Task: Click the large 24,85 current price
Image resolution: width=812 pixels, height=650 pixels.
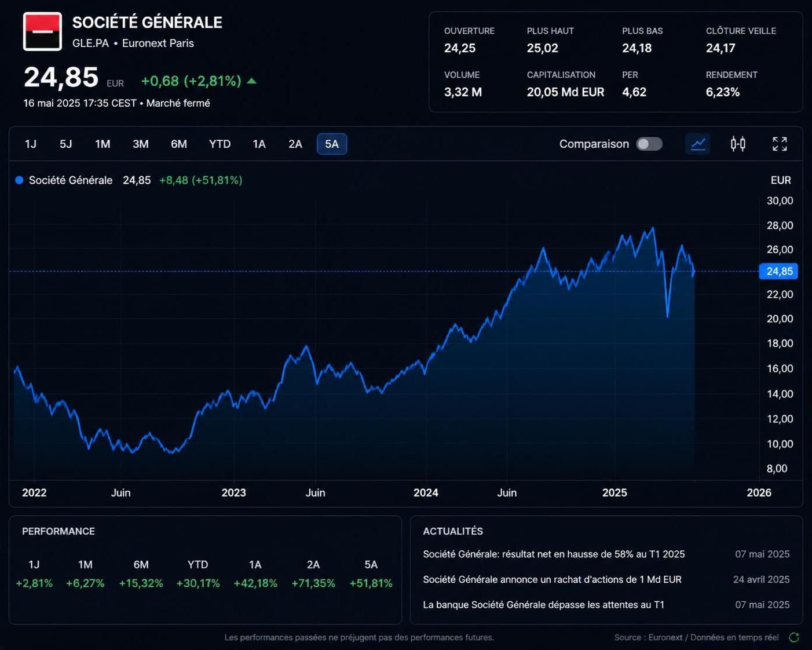Action: [x=61, y=77]
